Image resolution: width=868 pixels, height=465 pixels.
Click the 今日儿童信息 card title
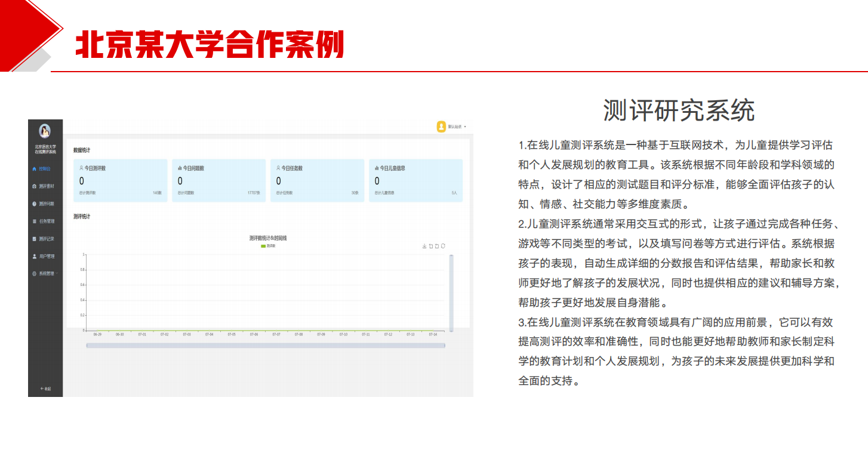pos(393,168)
